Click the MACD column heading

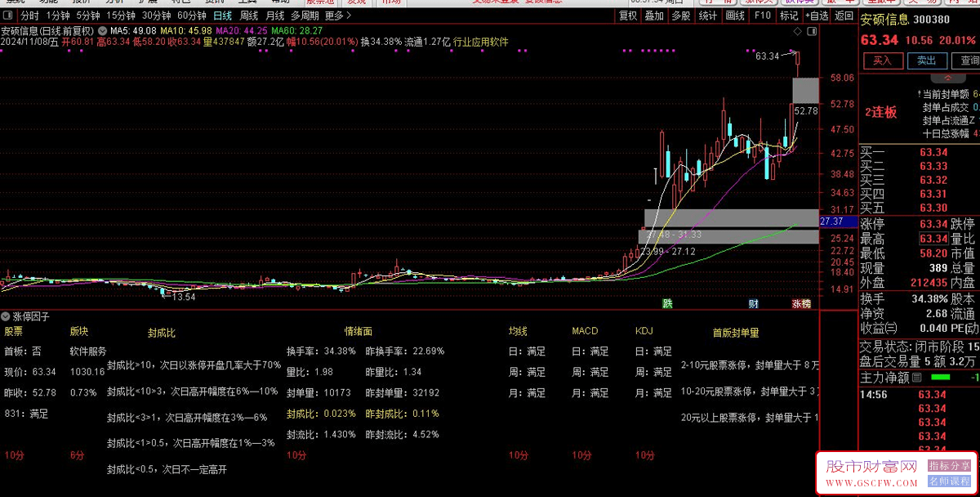pos(585,331)
